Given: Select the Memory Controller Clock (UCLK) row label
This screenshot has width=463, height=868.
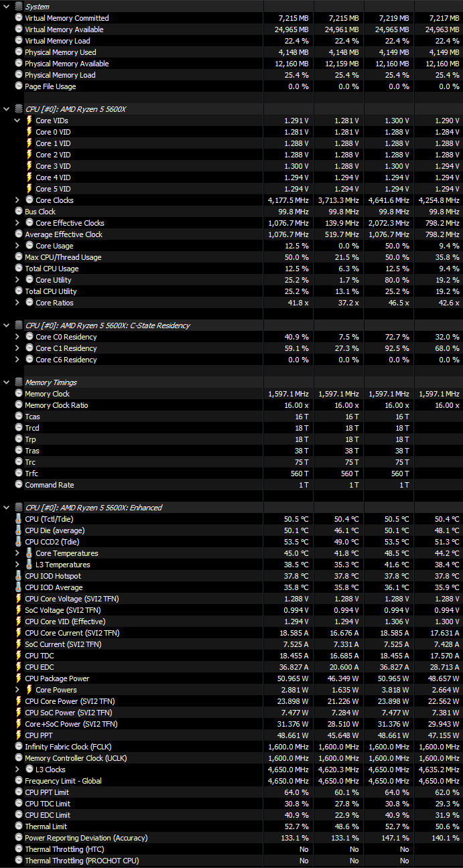Looking at the screenshot, I should (x=76, y=758).
